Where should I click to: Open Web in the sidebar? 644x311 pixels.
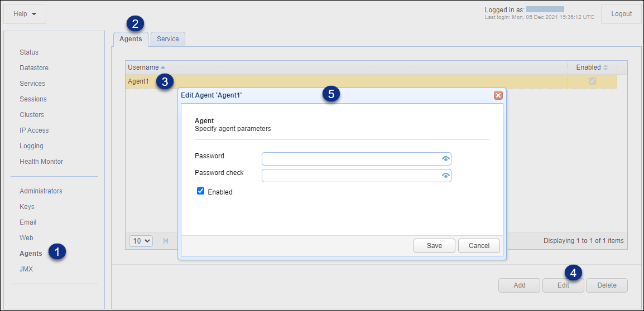click(26, 237)
